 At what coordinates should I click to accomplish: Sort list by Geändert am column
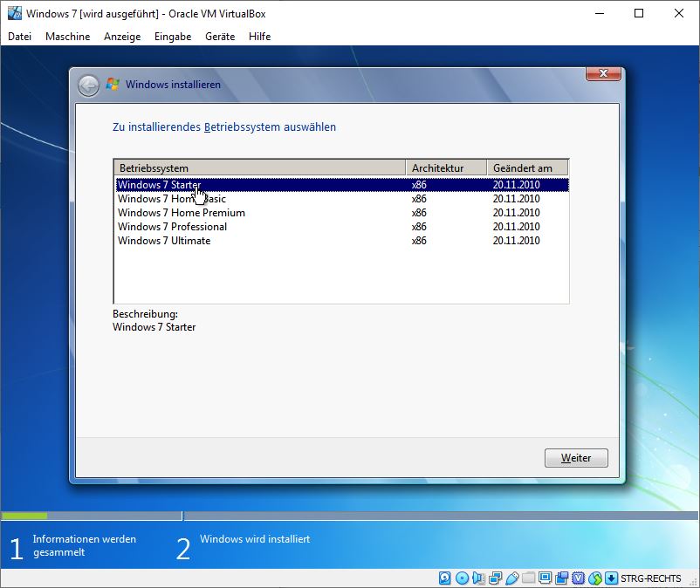pos(527,168)
